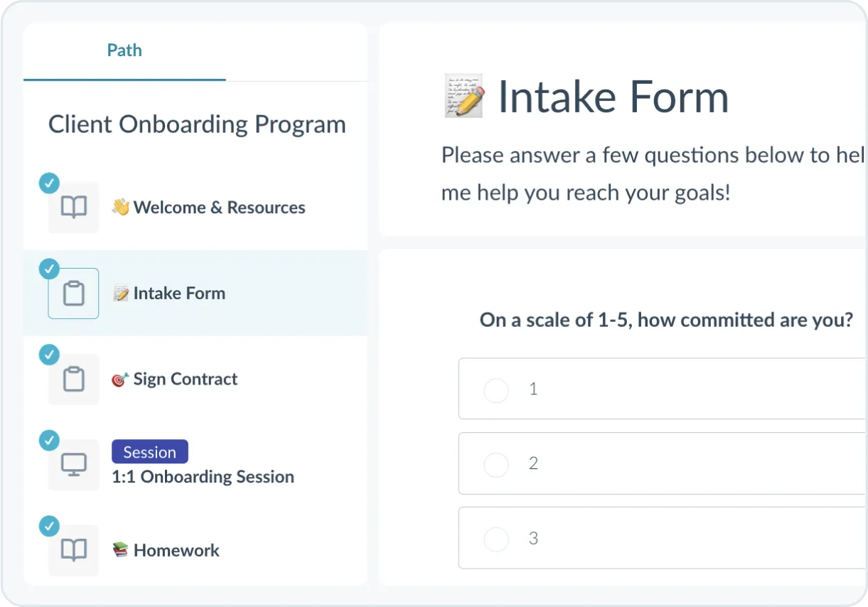
Task: Click the clipboard icon for Intake Form
Action: point(73,293)
